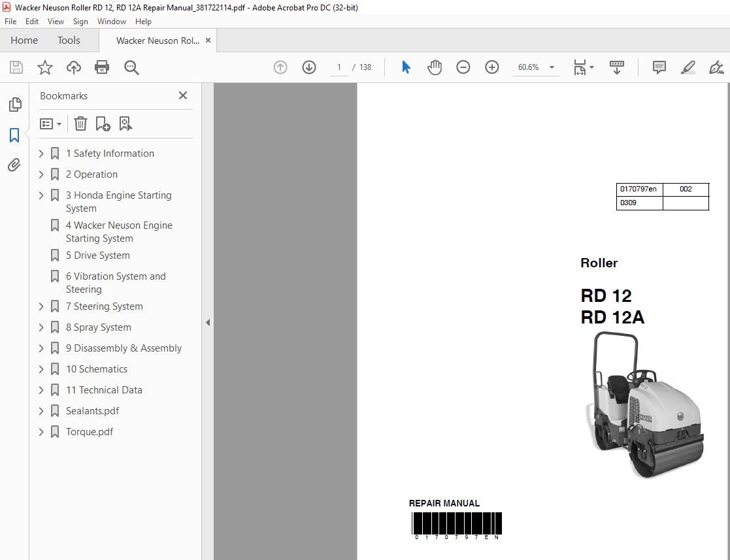The height and width of the screenshot is (560, 730).
Task: Open the attachments paperclip panel
Action: click(14, 165)
